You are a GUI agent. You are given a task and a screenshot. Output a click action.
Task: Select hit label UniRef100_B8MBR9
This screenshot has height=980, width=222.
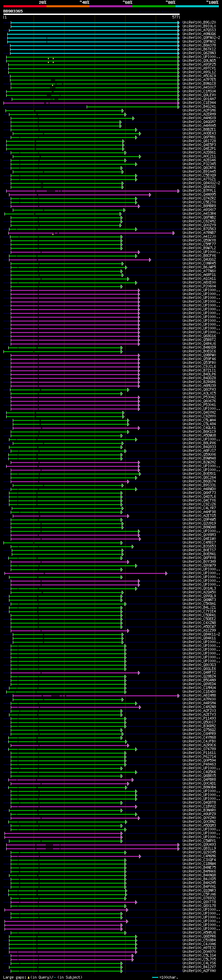coord(199,206)
